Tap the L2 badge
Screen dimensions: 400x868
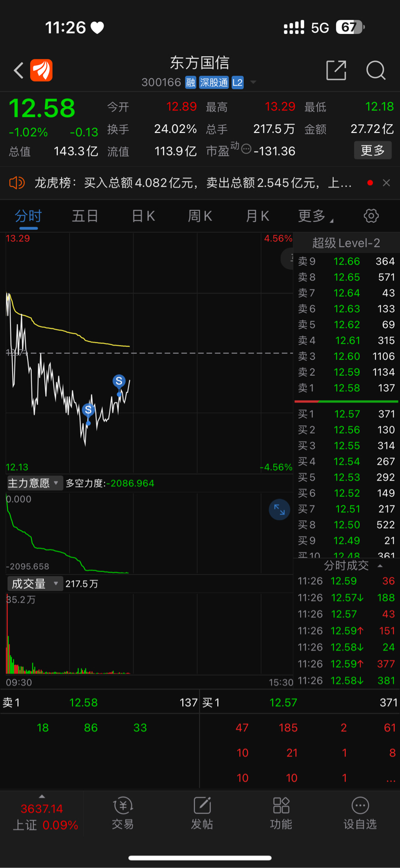click(238, 82)
